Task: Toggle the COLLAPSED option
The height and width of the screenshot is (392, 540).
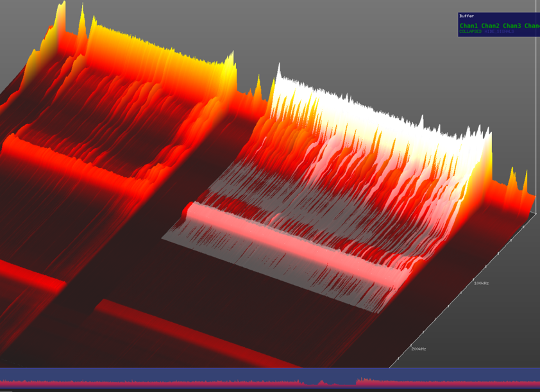Action: [x=470, y=31]
